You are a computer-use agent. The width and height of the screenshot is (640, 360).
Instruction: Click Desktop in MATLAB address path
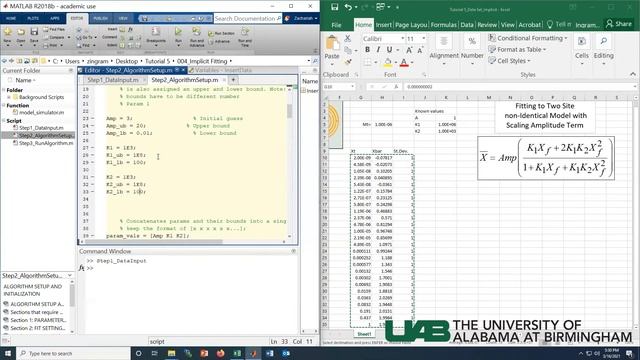coord(127,61)
